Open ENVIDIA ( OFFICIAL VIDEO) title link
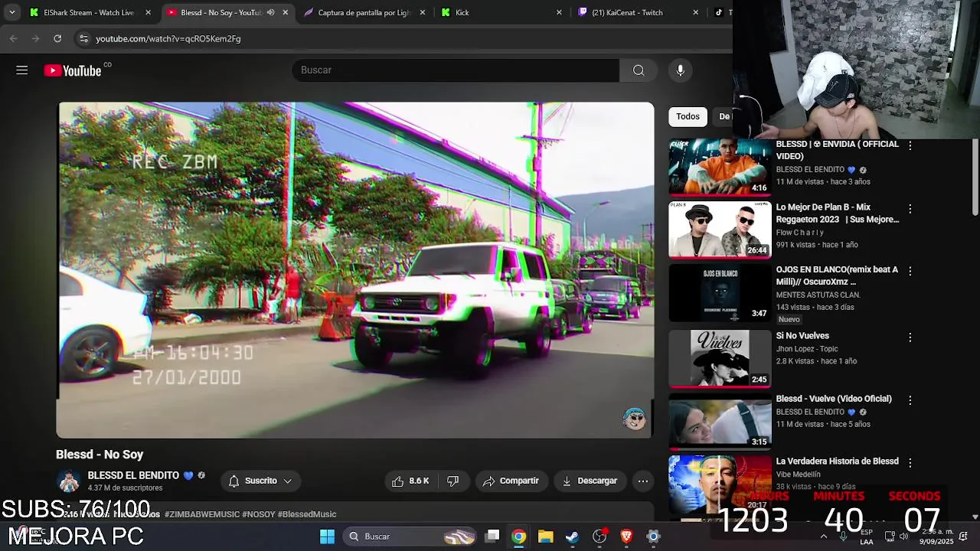 tap(837, 150)
